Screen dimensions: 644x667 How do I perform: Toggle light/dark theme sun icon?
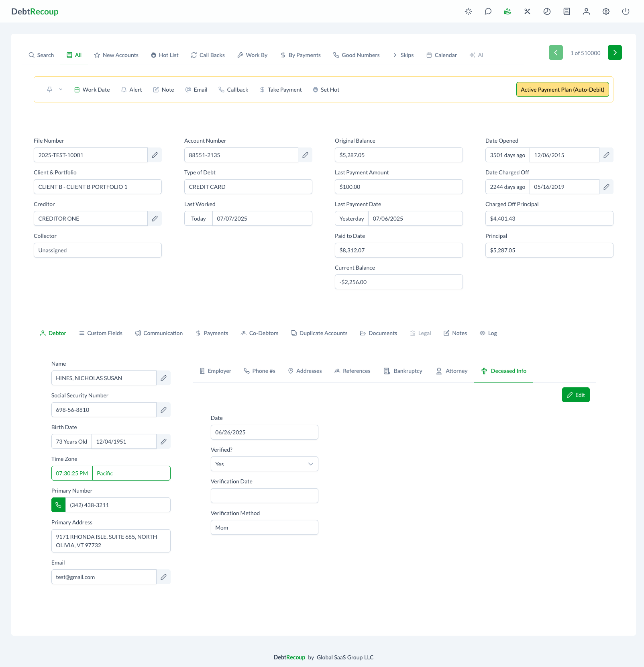coord(468,12)
